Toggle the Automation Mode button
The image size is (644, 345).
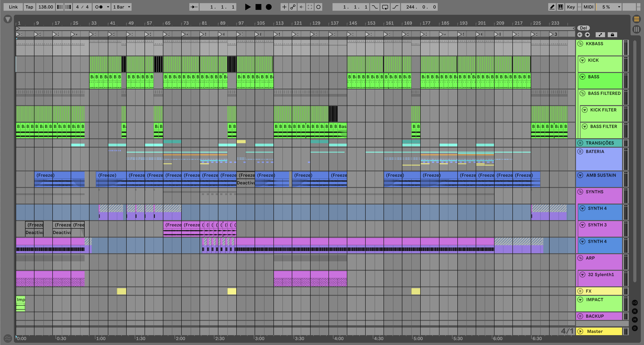tap(600, 35)
